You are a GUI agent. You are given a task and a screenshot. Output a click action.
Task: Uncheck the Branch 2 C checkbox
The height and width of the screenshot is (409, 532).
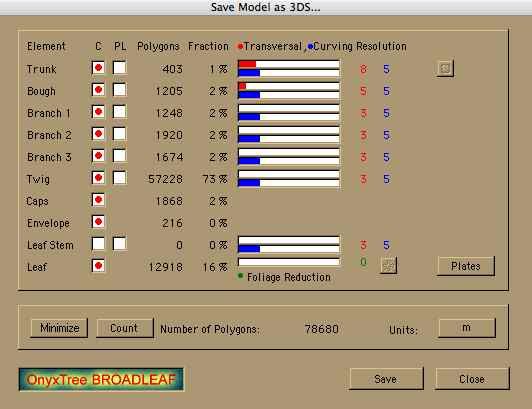click(98, 134)
